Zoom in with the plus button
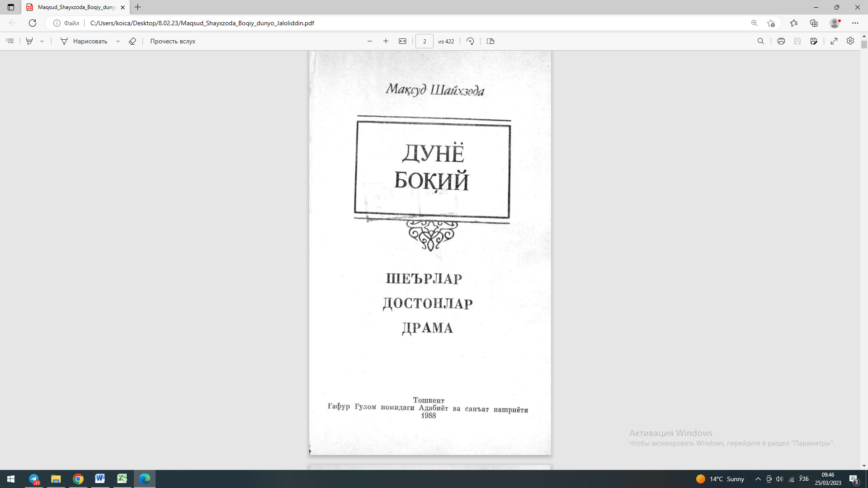Viewport: 868px width, 488px height. pos(386,41)
